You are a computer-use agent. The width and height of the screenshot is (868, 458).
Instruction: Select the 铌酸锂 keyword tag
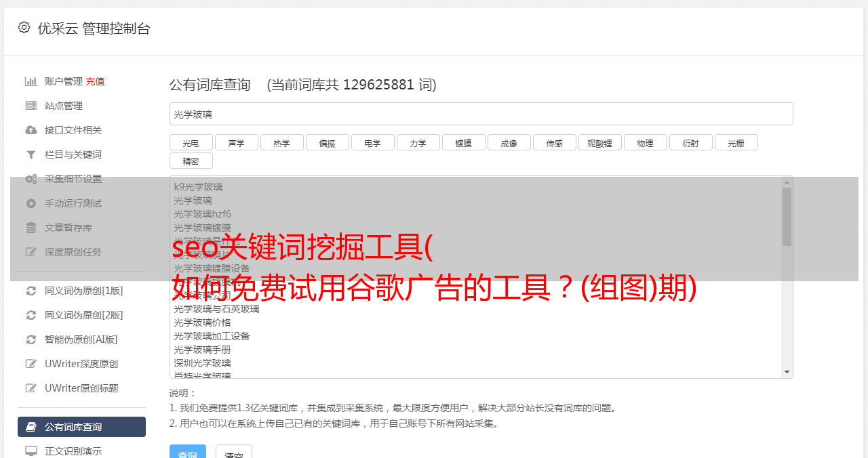pyautogui.click(x=600, y=143)
